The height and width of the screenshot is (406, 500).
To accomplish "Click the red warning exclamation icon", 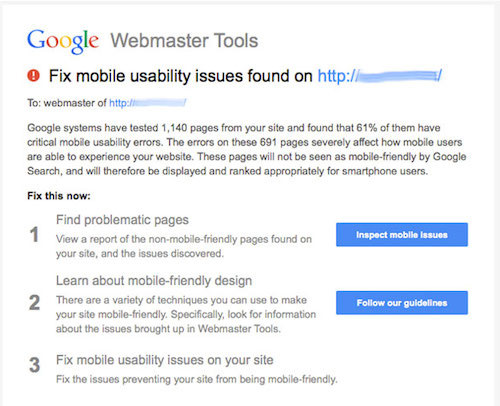I will tap(33, 76).
